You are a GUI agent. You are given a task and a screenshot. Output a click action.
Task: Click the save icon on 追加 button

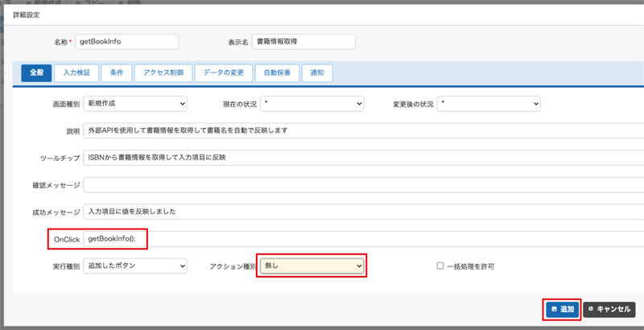click(554, 309)
